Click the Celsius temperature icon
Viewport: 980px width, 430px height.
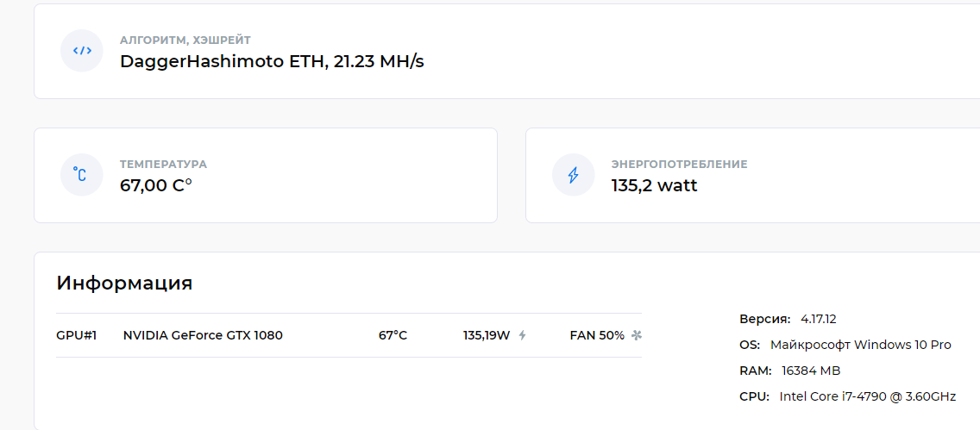[82, 175]
